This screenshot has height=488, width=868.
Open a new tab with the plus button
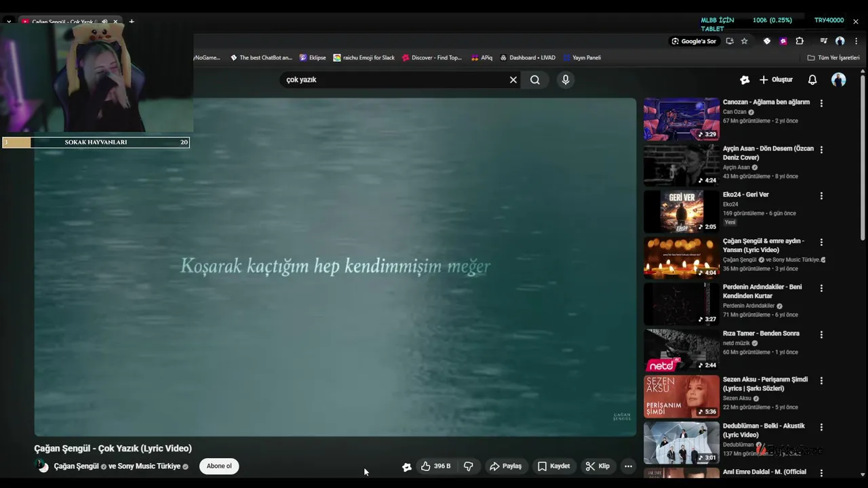click(132, 22)
